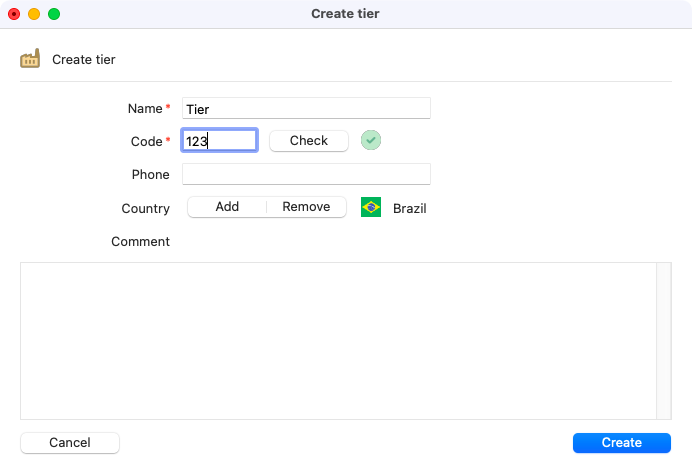Click the Code field label
The height and width of the screenshot is (472, 692).
coord(147,142)
